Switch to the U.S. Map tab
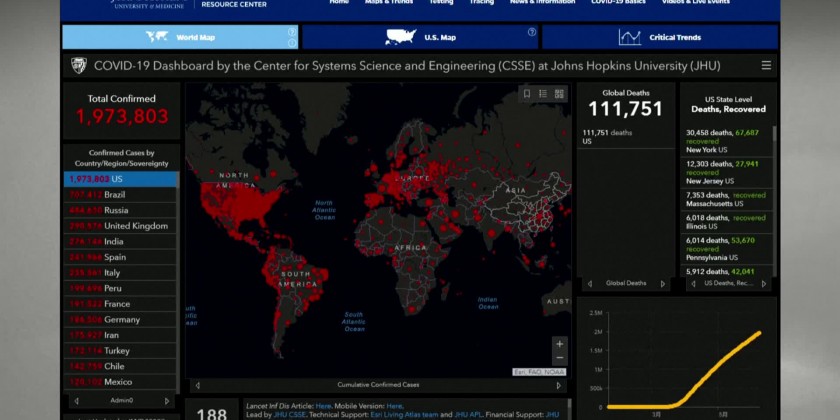 [420, 38]
